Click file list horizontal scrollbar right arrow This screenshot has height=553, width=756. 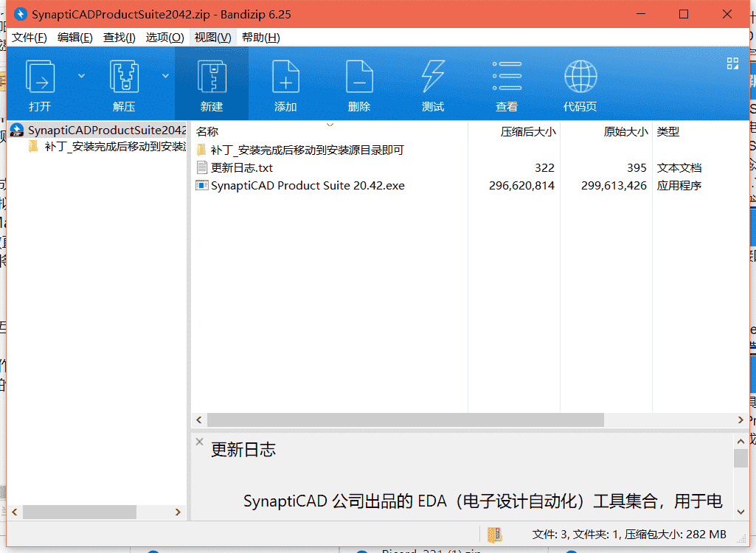(x=741, y=420)
